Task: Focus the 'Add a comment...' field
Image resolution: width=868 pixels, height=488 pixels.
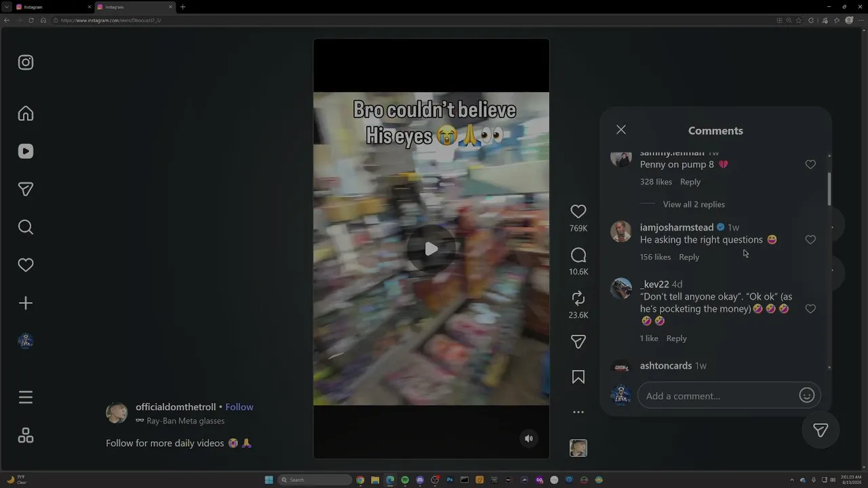Action: click(x=719, y=396)
